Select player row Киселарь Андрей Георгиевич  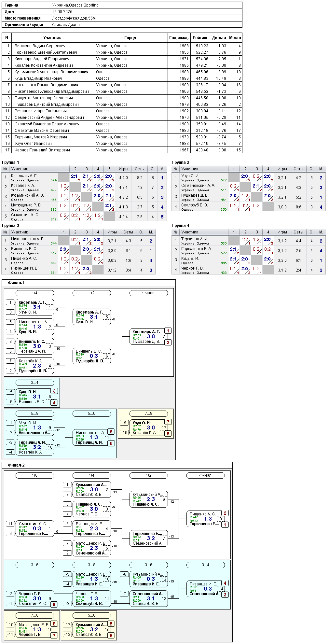[x=122, y=59]
